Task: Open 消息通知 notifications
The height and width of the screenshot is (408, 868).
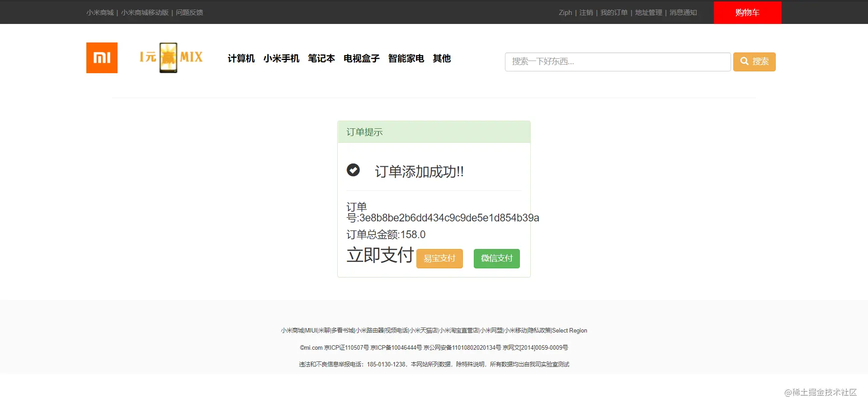Action: (x=683, y=13)
